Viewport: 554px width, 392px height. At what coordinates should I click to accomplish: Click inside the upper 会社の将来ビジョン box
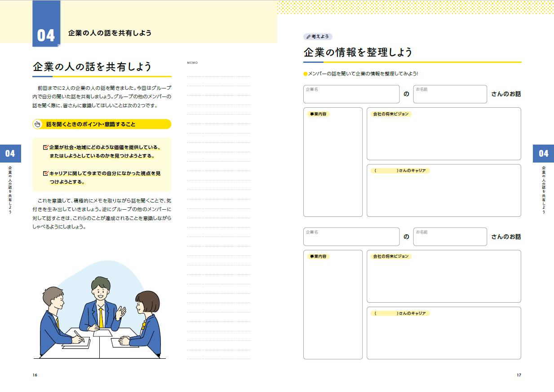[x=444, y=134]
